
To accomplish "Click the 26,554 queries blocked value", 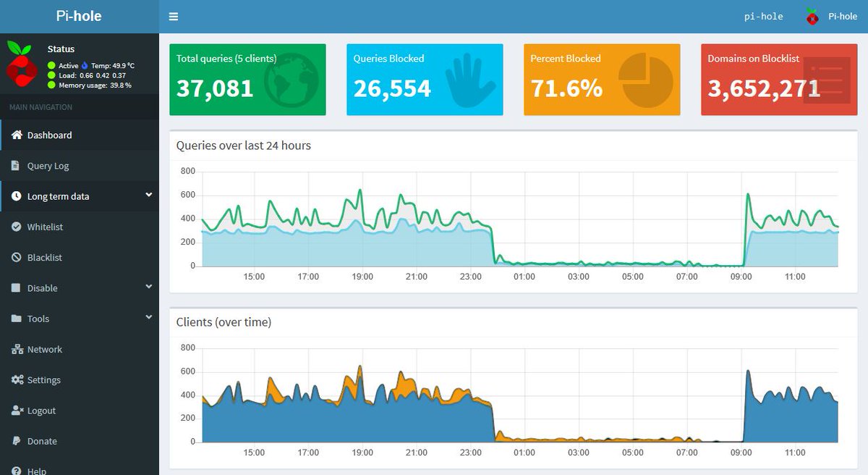I will (392, 88).
